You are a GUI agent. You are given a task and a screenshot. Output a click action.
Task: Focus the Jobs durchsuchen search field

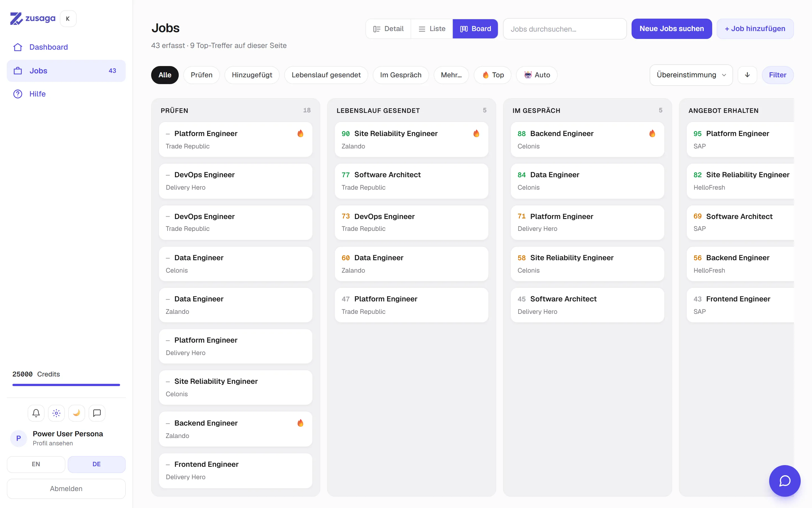(565, 29)
